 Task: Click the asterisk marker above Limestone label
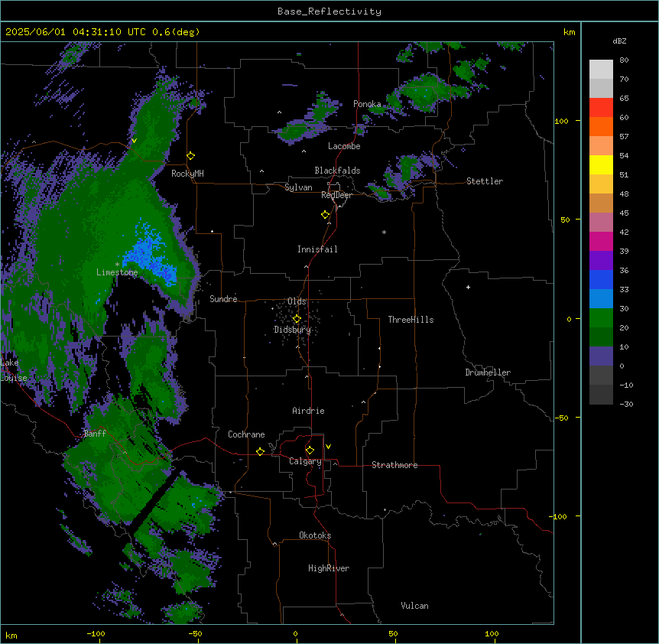(117, 265)
